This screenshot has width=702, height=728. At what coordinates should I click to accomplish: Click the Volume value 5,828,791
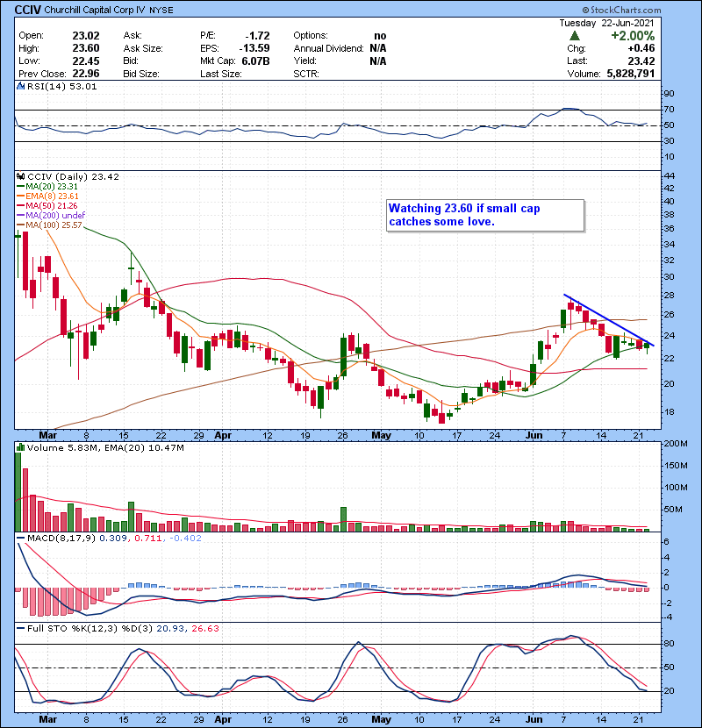pos(630,74)
